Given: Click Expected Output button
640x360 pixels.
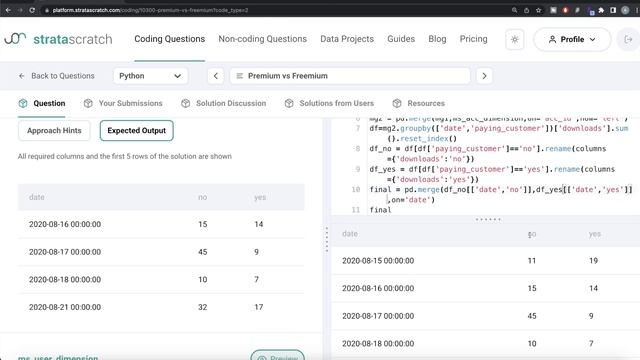Looking at the screenshot, I should [x=137, y=131].
